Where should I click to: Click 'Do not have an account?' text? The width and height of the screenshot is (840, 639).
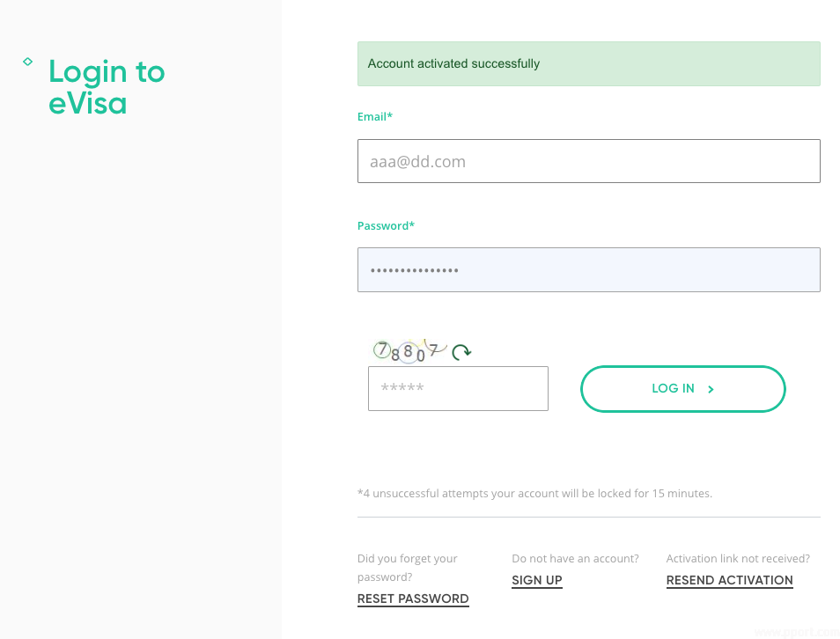click(x=575, y=558)
